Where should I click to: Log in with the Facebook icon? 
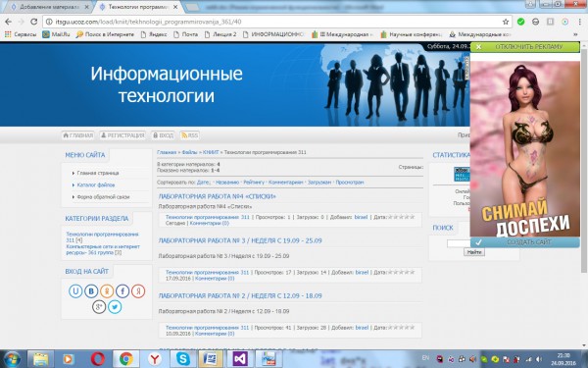122,291
